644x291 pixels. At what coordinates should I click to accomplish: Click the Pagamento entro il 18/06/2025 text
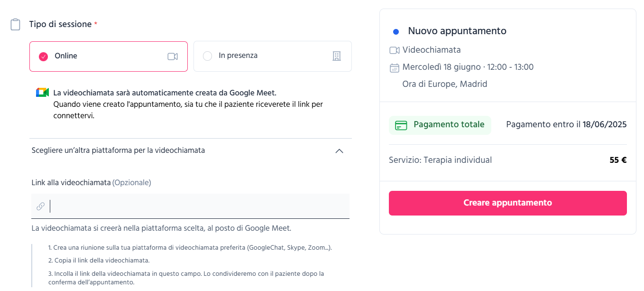(x=566, y=125)
